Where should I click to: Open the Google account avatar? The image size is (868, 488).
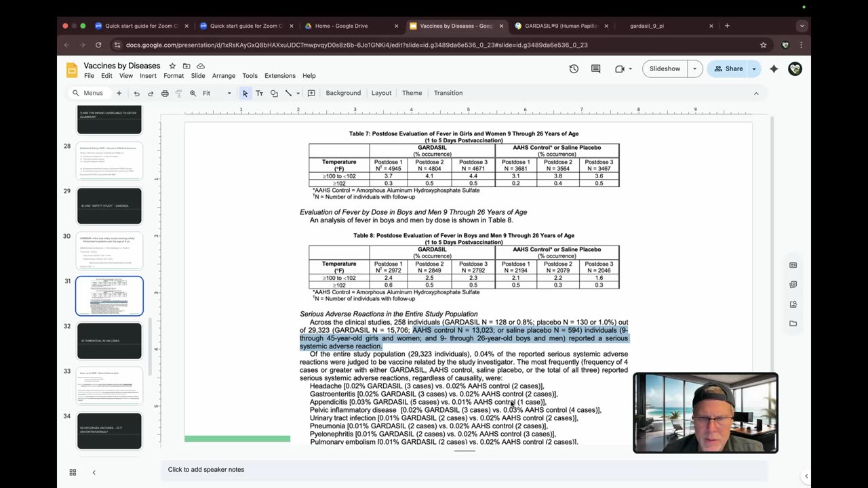[x=795, y=68]
